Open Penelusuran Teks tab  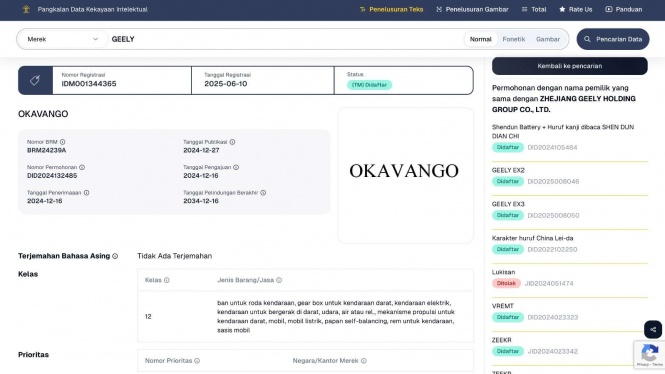click(391, 9)
